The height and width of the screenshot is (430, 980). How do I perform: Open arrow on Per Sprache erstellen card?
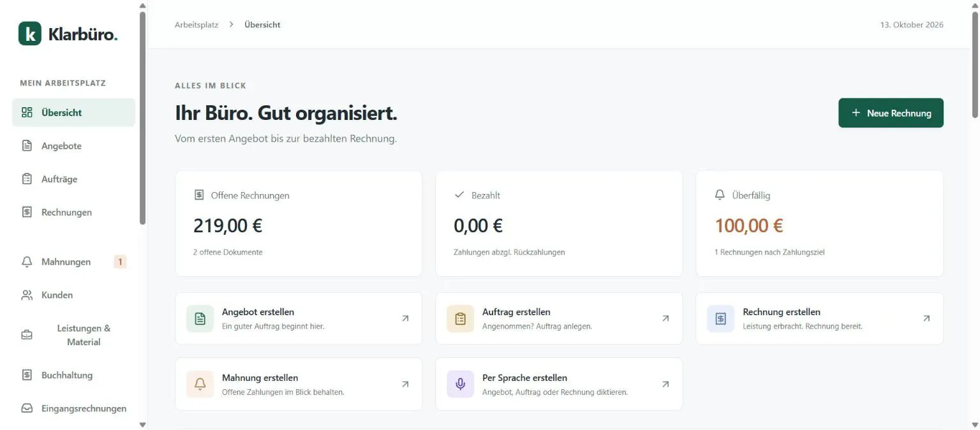(x=665, y=384)
